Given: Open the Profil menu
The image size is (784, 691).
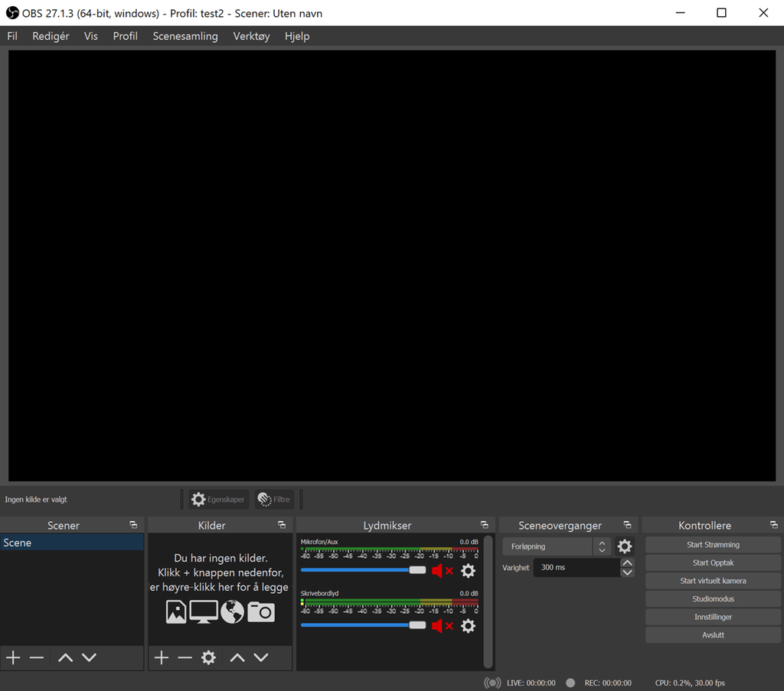Looking at the screenshot, I should tap(125, 36).
